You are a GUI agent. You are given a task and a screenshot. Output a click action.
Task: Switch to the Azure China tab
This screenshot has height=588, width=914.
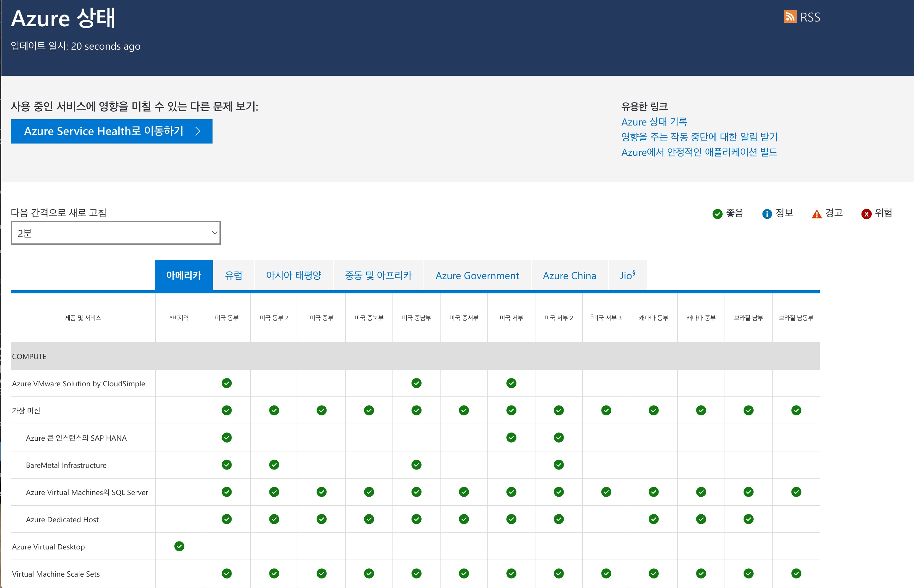pyautogui.click(x=569, y=275)
